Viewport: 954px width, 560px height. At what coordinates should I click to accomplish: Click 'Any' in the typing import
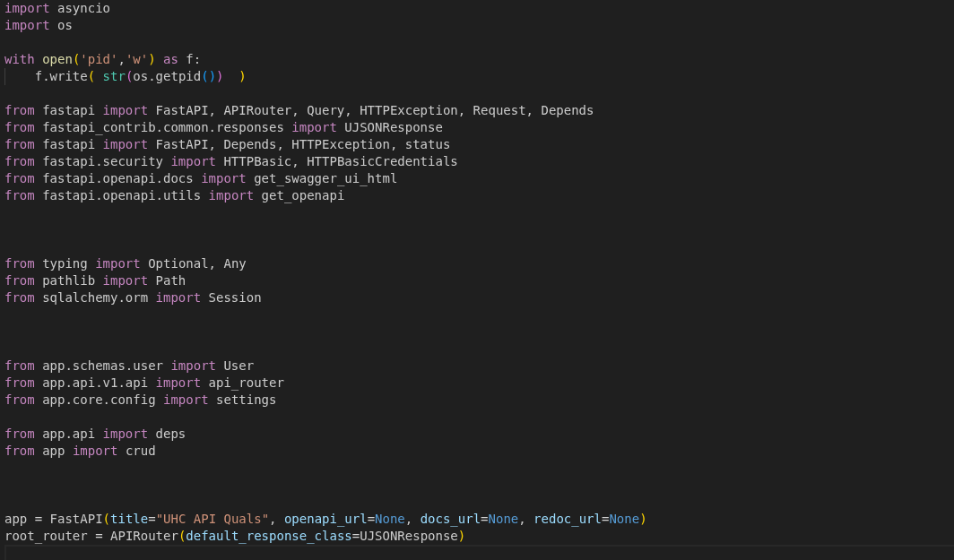(235, 264)
